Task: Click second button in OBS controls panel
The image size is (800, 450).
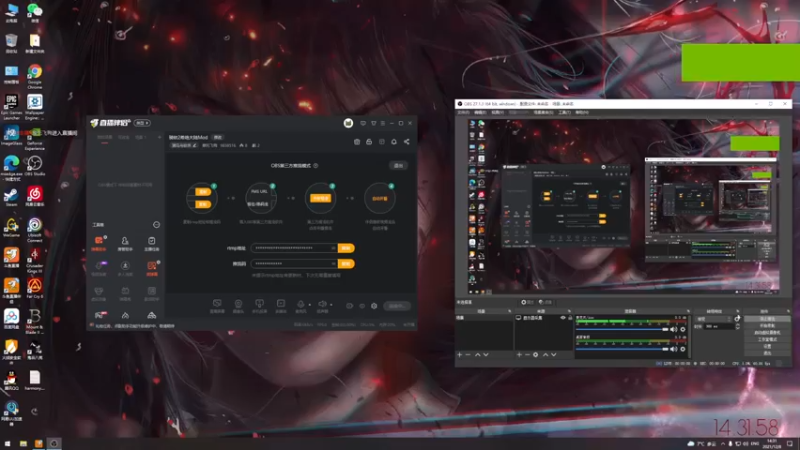Action: point(767,326)
